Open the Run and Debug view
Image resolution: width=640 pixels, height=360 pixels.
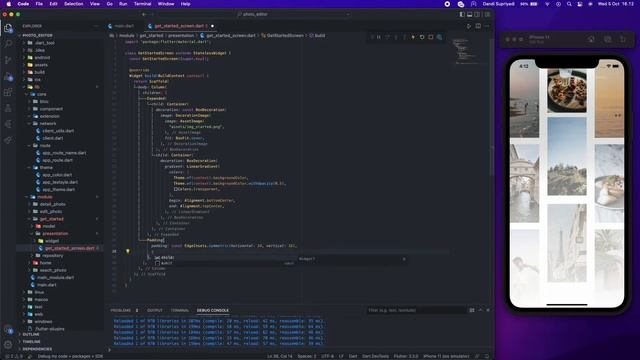(8, 76)
